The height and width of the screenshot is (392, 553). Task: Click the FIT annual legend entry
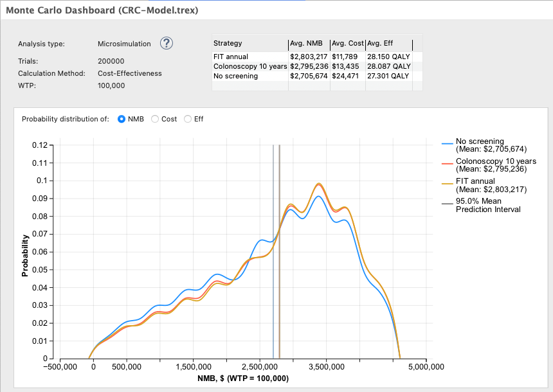click(485, 186)
